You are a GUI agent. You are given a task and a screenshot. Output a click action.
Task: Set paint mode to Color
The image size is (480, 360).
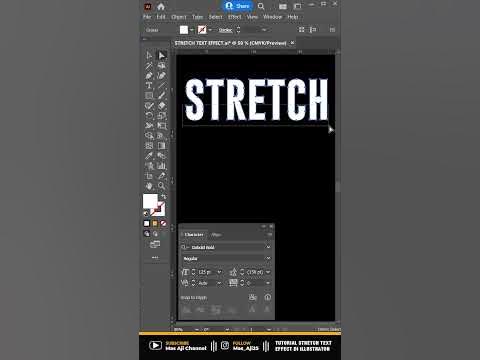[147, 223]
